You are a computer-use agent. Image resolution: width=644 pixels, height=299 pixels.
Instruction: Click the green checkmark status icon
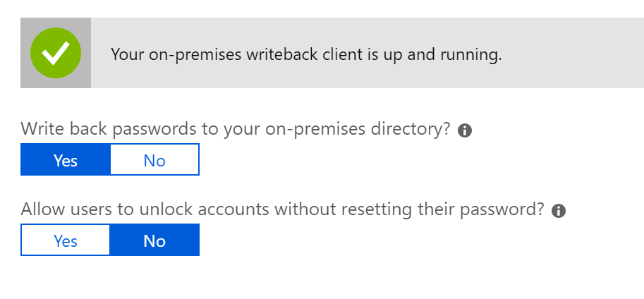click(56, 53)
